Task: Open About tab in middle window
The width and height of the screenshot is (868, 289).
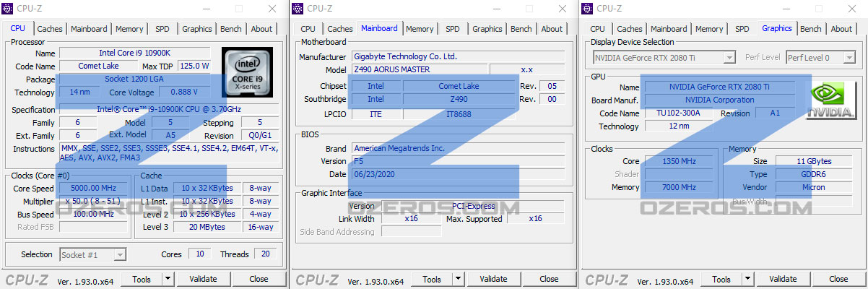Action: click(x=552, y=29)
